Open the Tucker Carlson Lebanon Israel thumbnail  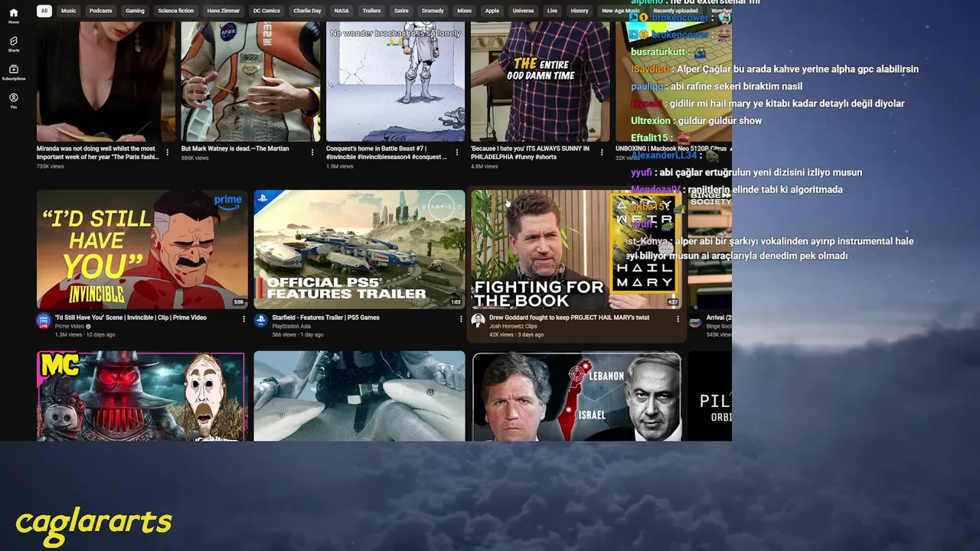point(576,396)
